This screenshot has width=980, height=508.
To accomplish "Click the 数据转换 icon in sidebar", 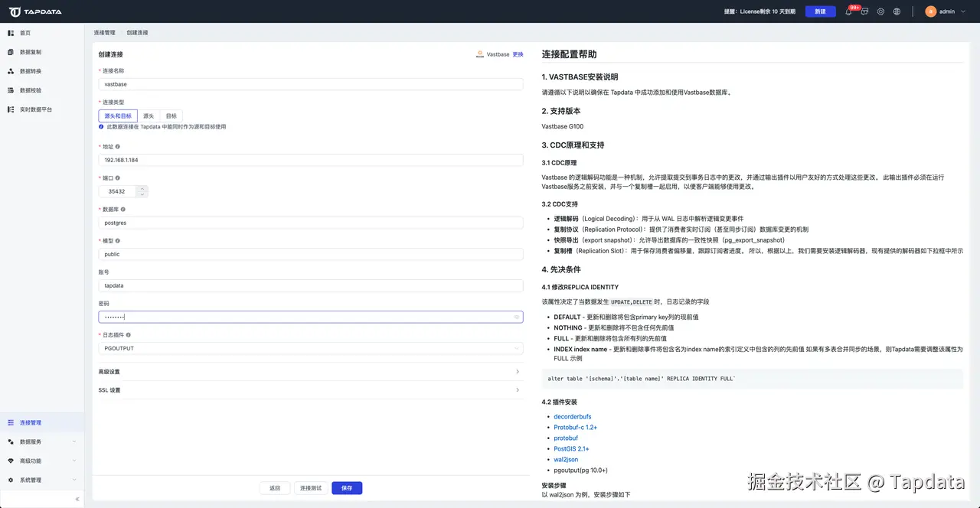I will click(11, 71).
